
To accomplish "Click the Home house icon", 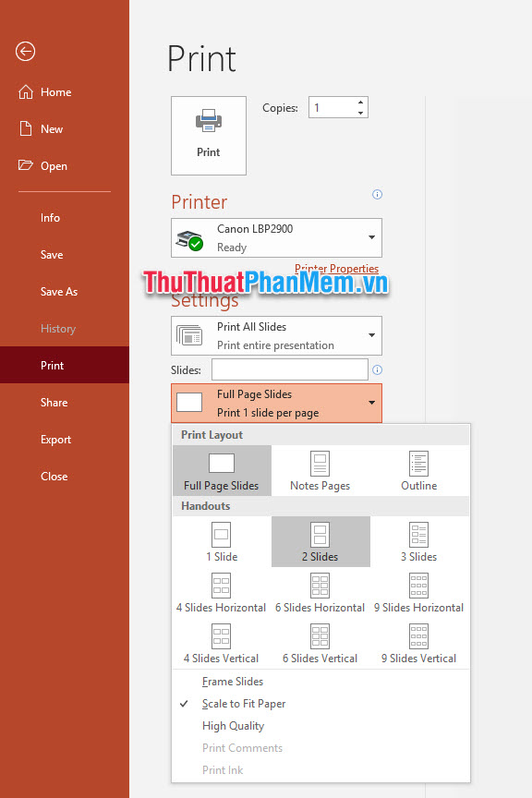I will (26, 92).
